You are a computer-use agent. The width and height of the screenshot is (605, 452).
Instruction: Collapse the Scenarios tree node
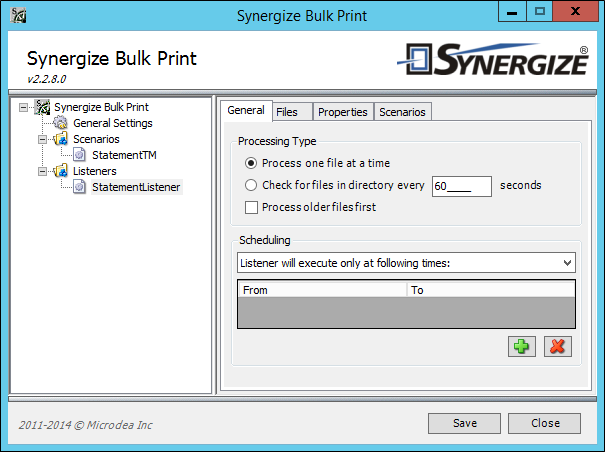(42, 139)
